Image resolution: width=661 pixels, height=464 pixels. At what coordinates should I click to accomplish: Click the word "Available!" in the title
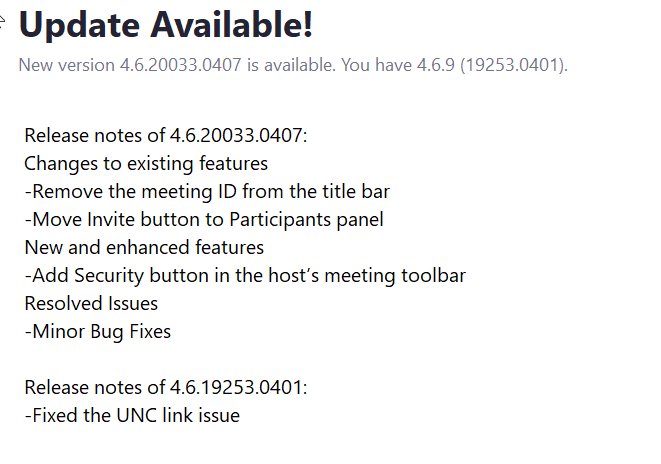231,24
